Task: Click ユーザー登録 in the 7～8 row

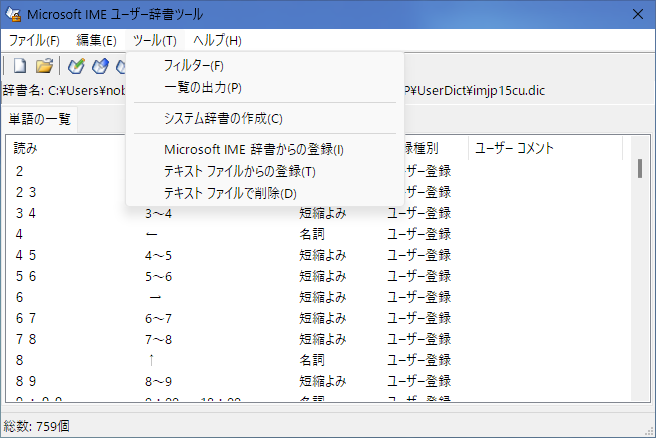Action: (419, 339)
